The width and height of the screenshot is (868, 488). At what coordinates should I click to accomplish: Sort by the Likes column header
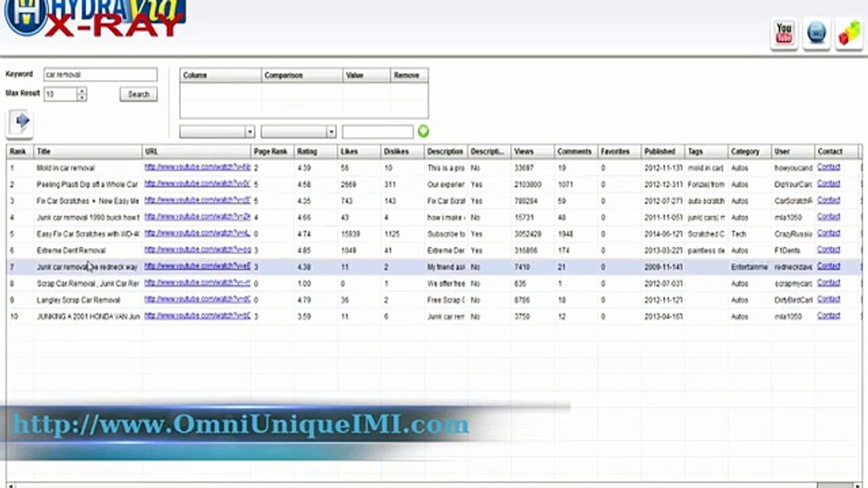pos(359,151)
